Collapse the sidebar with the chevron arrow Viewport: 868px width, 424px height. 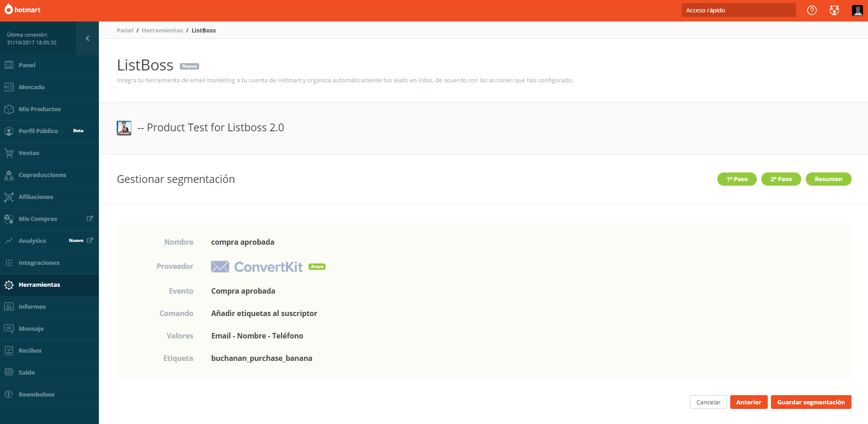click(x=87, y=38)
